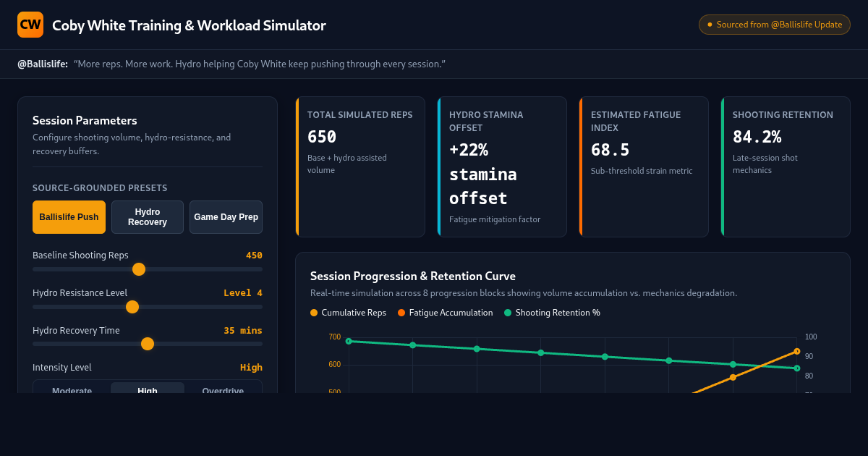Select the Game Day Prep preset

tap(226, 217)
